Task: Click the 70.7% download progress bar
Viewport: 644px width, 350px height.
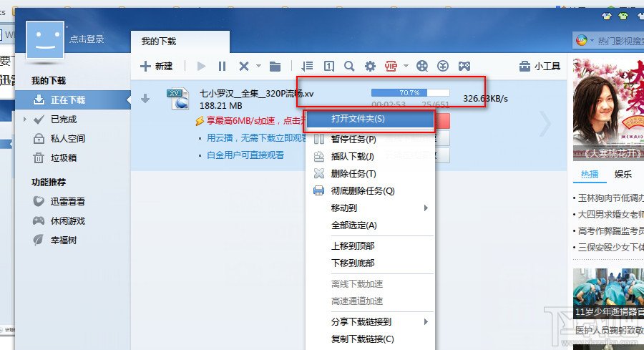Action: pyautogui.click(x=410, y=93)
